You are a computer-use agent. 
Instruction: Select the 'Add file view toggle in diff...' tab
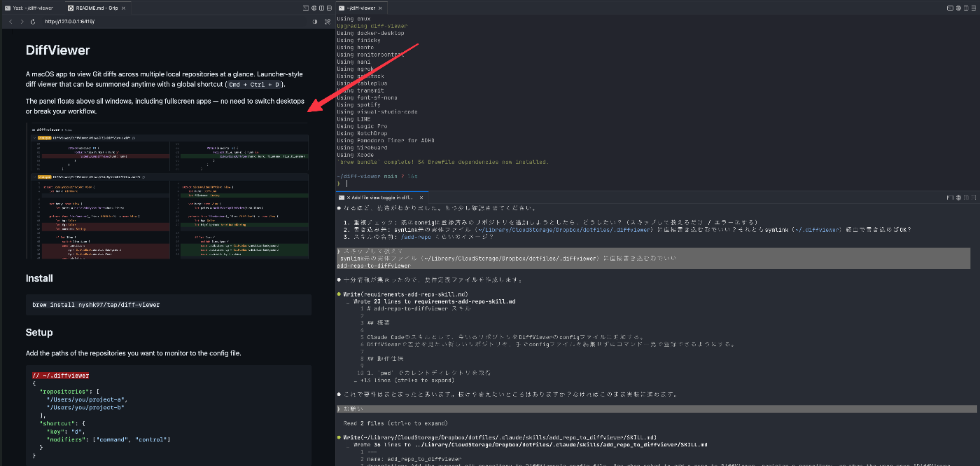pos(383,198)
